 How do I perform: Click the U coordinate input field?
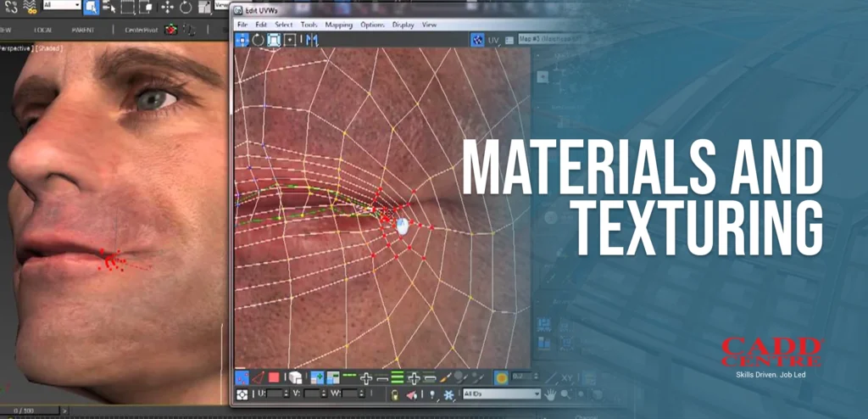pos(275,394)
